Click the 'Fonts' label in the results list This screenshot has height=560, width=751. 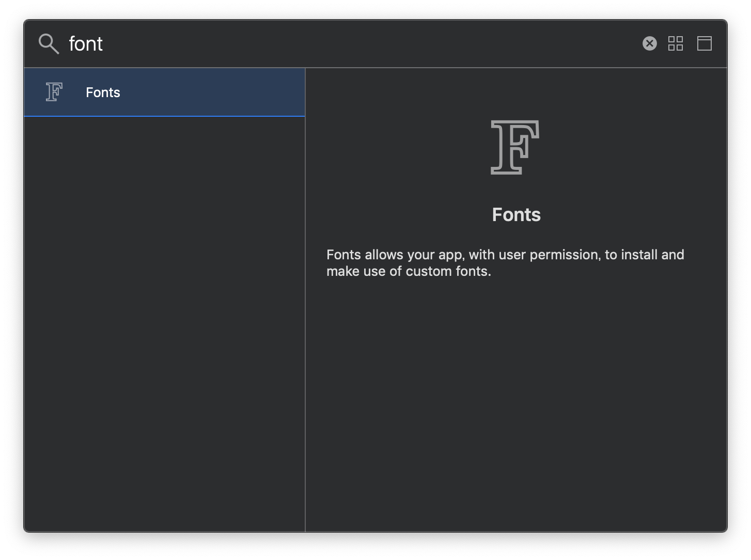pos(103,92)
